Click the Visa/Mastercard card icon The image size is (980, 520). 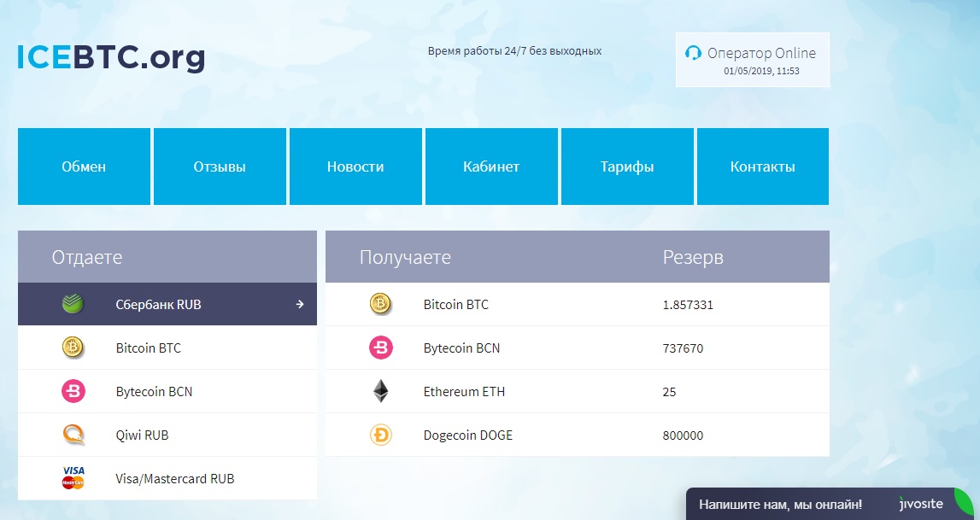[x=73, y=478]
